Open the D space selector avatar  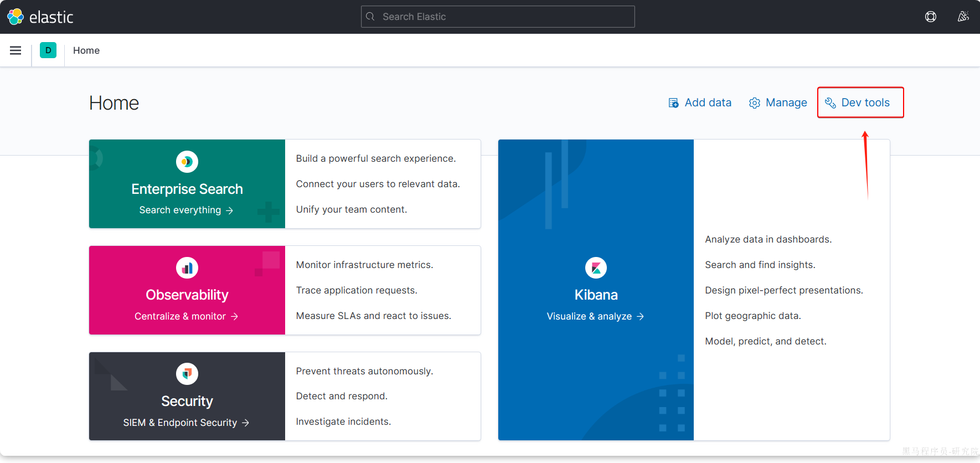(x=48, y=50)
